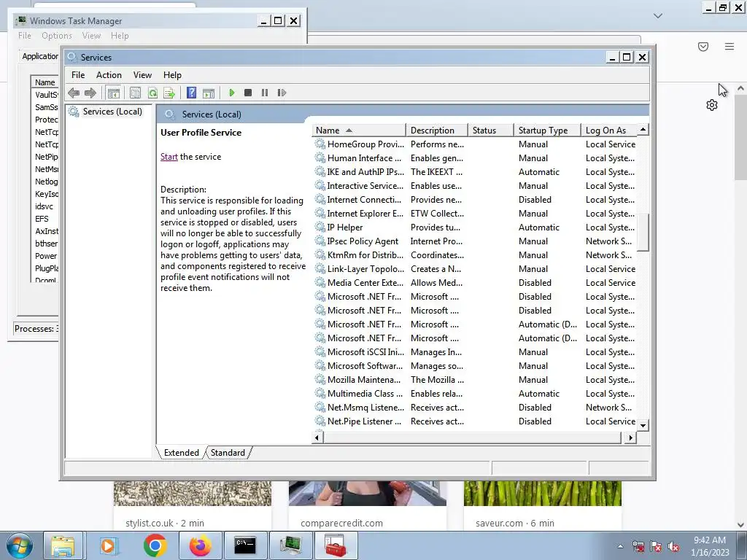Viewport: 747px width, 560px height.
Task: Open the Pocket icon in browser toolbar
Action: coord(703,46)
